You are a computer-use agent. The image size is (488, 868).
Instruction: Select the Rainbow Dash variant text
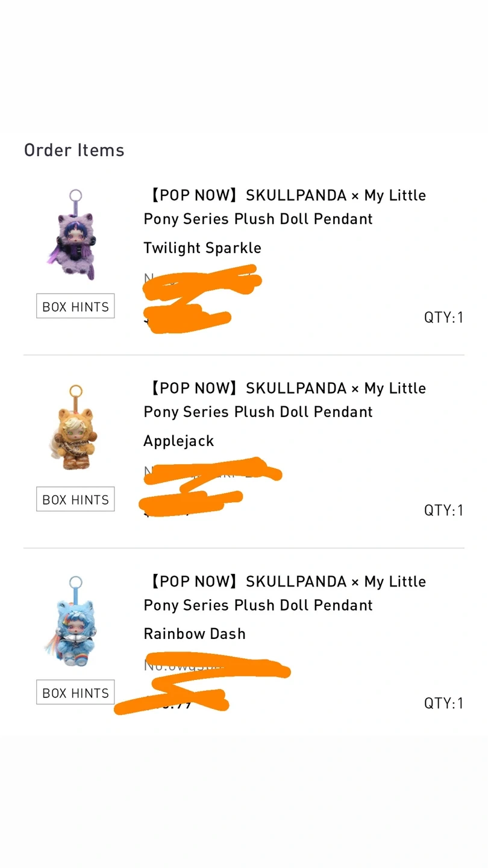click(x=195, y=634)
